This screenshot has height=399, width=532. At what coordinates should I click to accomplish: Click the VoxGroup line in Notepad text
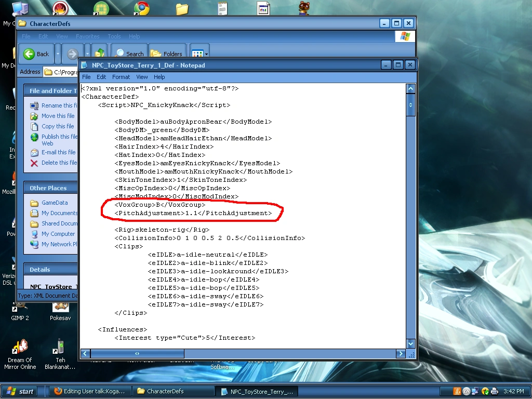click(160, 205)
